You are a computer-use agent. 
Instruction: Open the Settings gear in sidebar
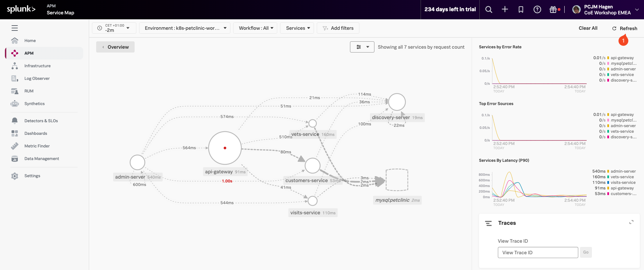(x=15, y=176)
